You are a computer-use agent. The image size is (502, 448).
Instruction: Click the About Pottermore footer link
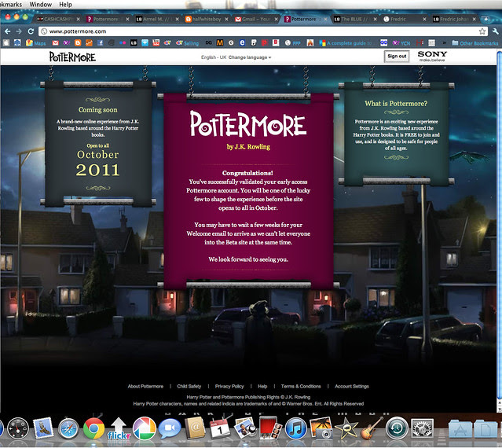click(x=145, y=386)
